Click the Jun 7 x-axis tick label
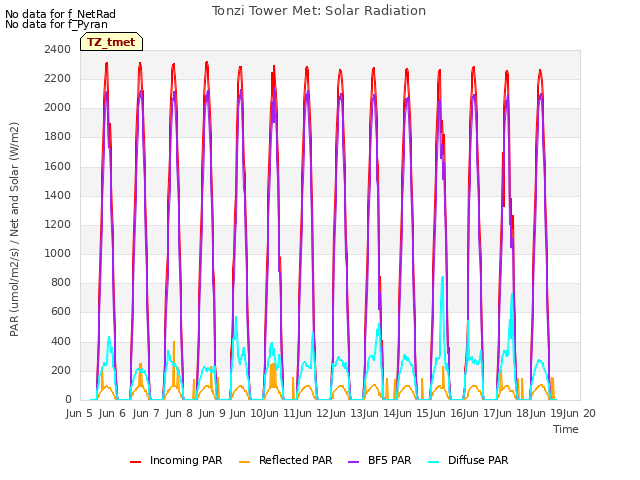This screenshot has height=480, width=640. click(x=146, y=413)
